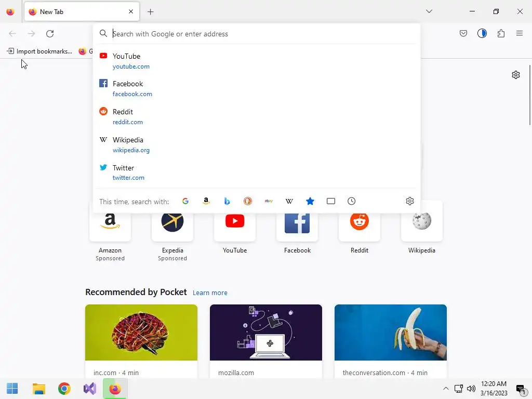Open search settings gear in dropdown
Screen dimensions: 532x399
point(409,201)
